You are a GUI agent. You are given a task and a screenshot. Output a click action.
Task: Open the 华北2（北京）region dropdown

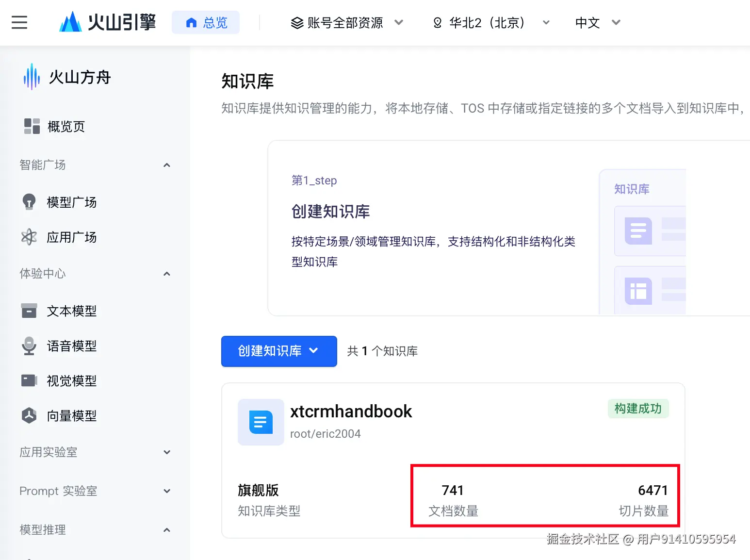491,22
